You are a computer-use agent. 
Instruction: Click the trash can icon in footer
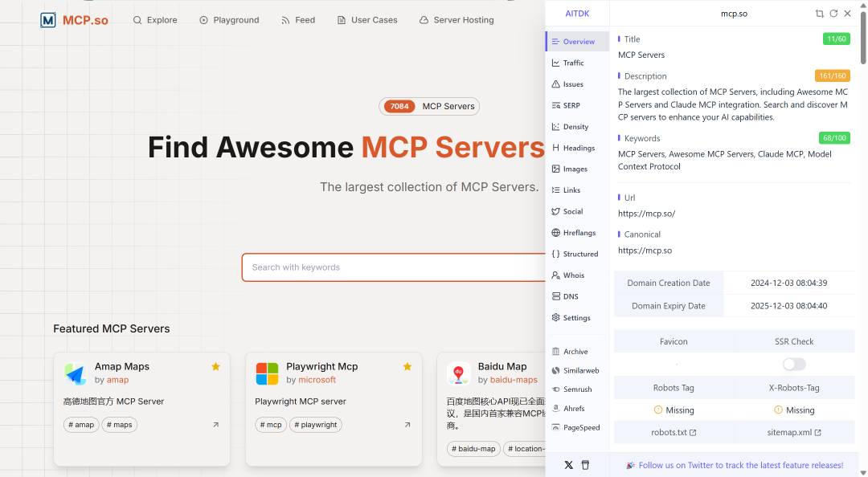point(585,465)
